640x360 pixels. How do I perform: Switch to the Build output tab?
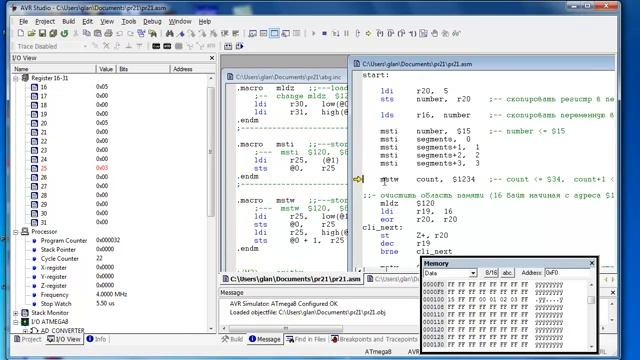click(232, 339)
